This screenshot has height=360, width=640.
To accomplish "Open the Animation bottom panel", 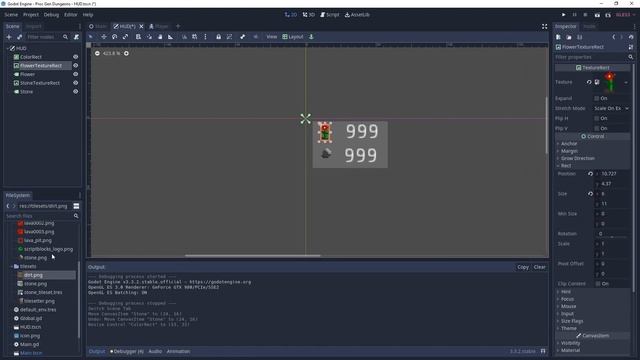I will pos(178,351).
